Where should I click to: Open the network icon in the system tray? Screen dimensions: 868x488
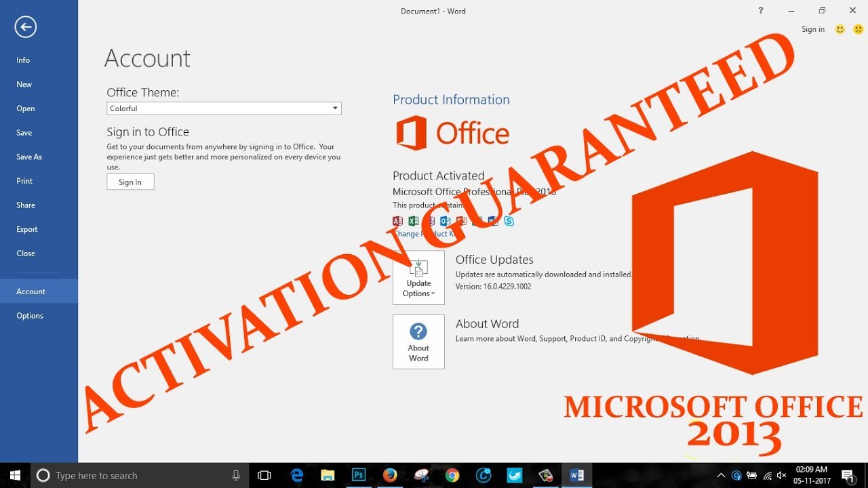click(x=766, y=475)
